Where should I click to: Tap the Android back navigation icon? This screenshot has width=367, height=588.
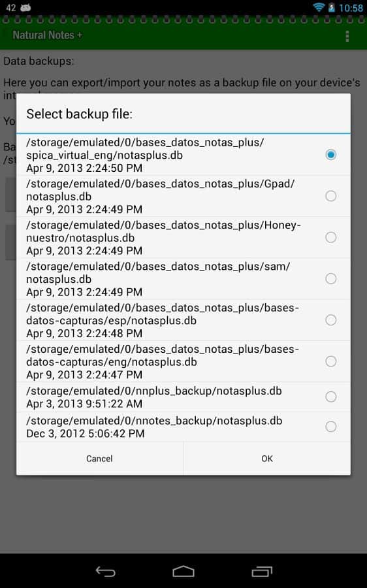click(x=105, y=571)
